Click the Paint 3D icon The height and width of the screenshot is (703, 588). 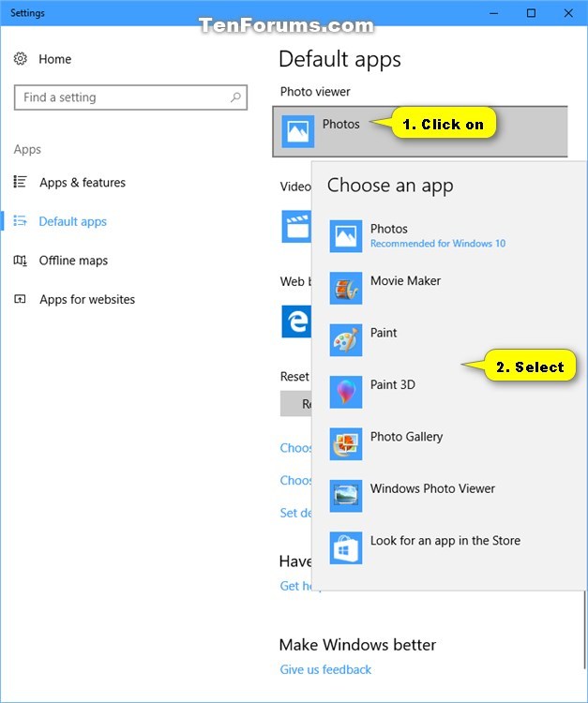(346, 392)
